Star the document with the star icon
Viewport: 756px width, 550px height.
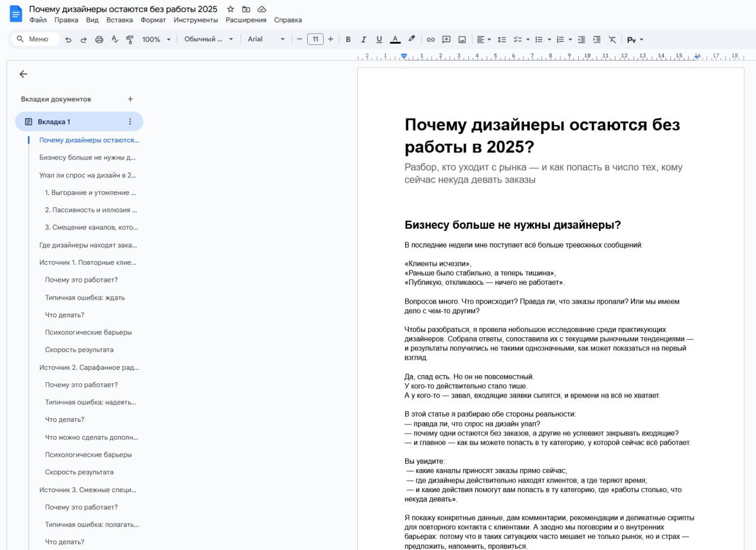point(230,9)
